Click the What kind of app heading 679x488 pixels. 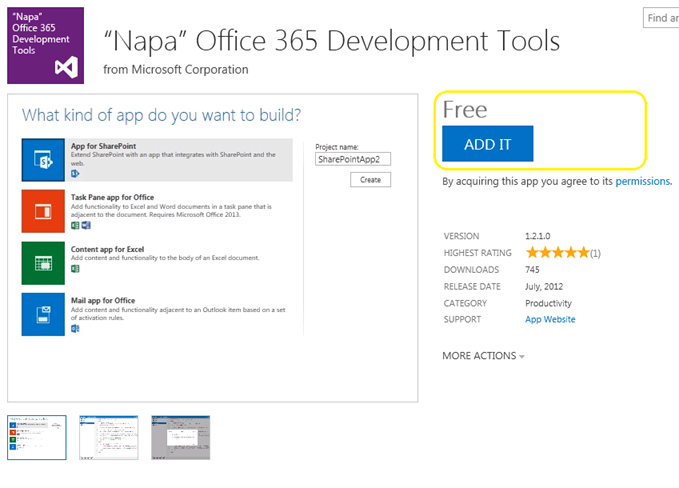pos(161,115)
